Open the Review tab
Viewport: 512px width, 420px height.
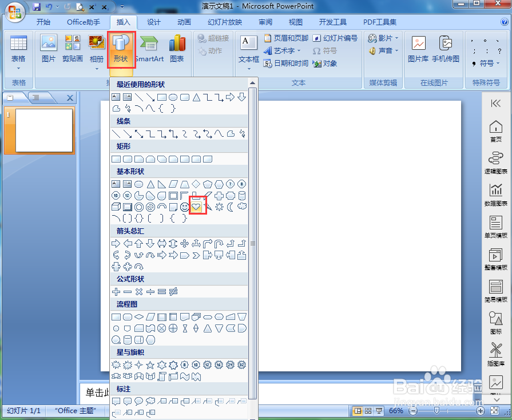click(265, 22)
